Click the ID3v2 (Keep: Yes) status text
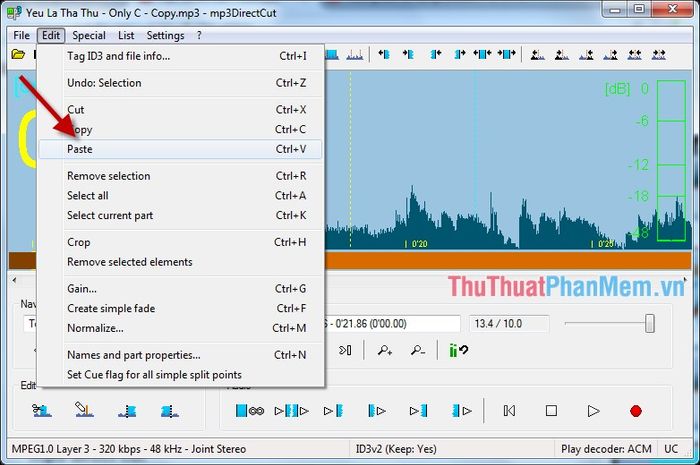 click(396, 449)
